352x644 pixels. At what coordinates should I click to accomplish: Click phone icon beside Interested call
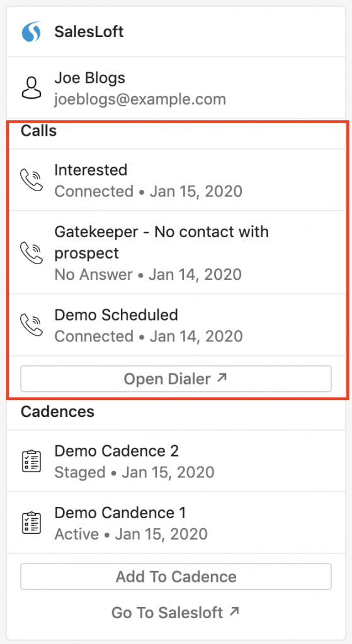coord(31,180)
